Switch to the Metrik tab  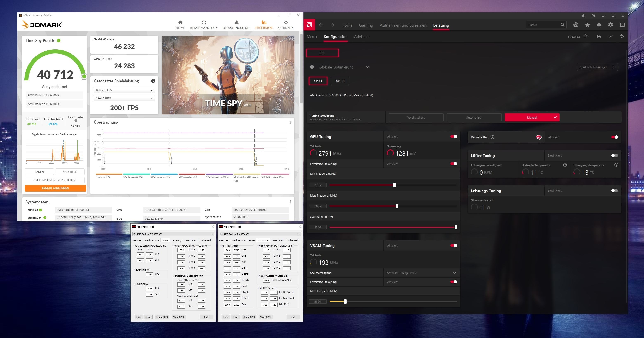pos(312,37)
